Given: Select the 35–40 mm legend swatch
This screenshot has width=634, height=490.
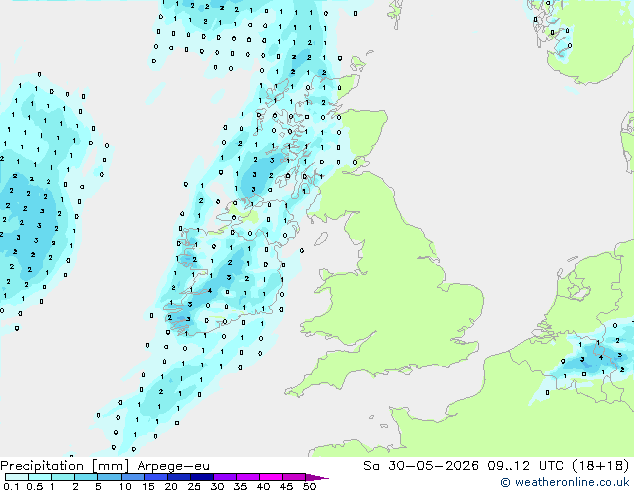Looking at the screenshot, I should (248, 477).
